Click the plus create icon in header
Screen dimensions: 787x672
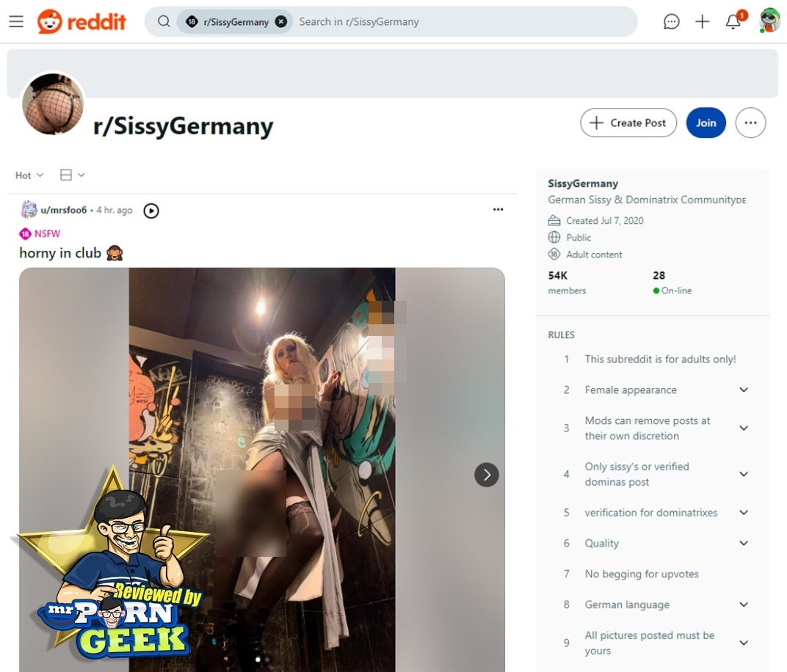point(702,21)
